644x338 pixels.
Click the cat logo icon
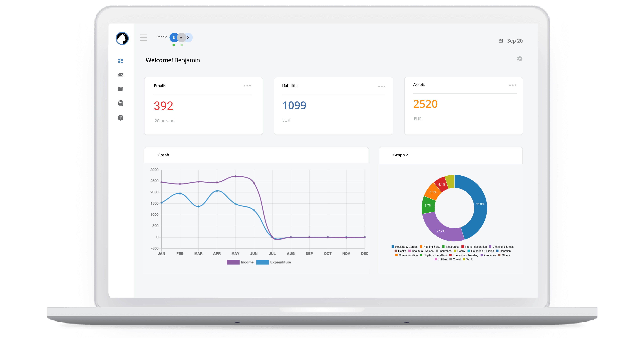point(122,39)
